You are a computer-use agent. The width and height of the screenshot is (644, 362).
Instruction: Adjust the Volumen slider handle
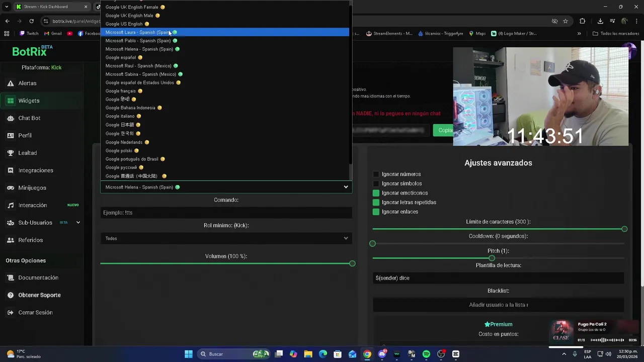click(x=352, y=263)
